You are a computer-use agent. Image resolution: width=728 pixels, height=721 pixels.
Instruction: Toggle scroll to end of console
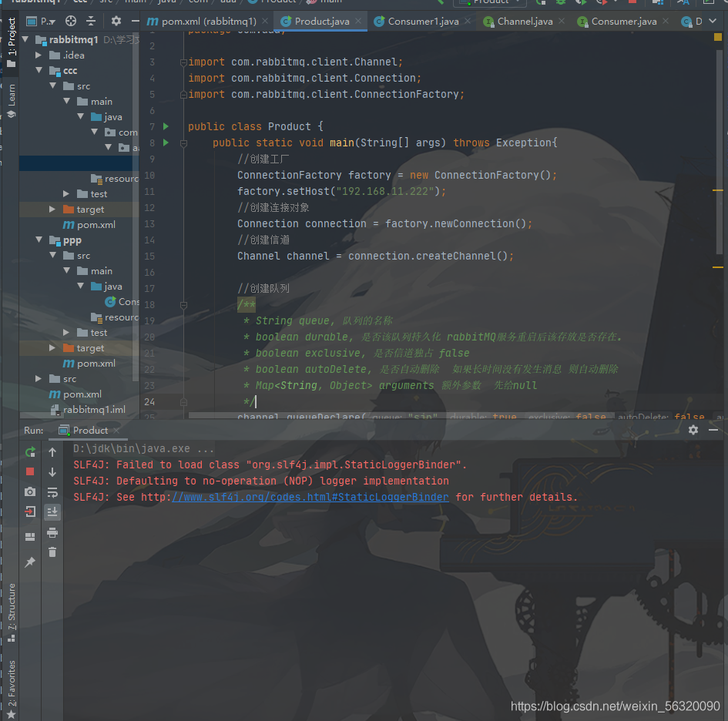(x=52, y=512)
